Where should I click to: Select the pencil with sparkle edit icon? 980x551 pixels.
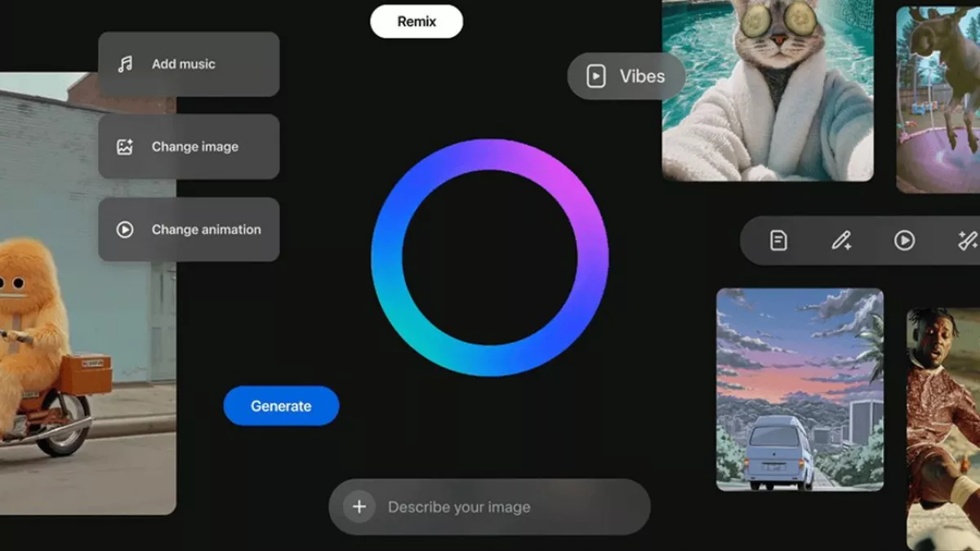point(841,241)
